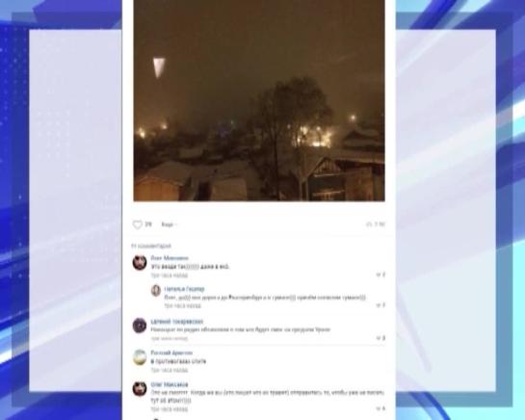Open Олег Максаков's avatar on the last comment
The image size is (525, 420).
click(140, 388)
